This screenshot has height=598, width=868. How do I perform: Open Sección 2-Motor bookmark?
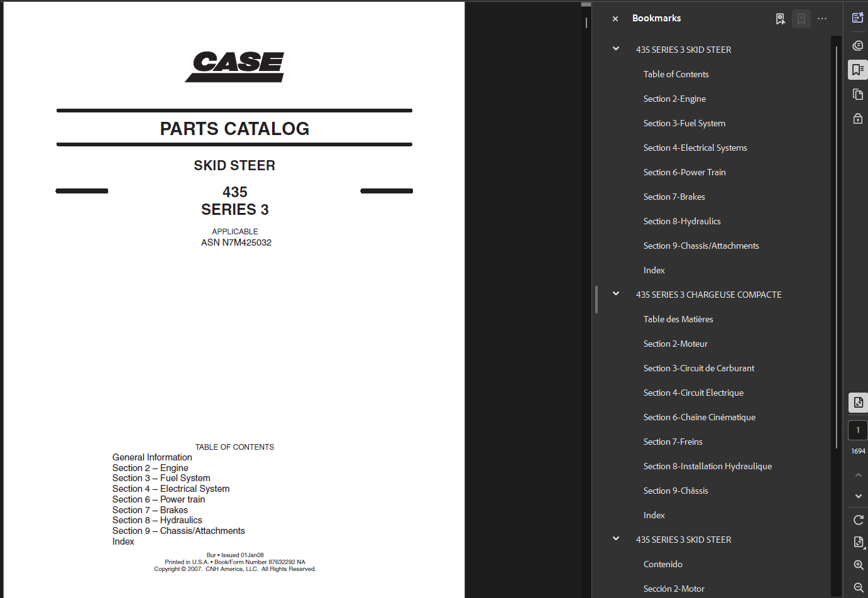[674, 589]
